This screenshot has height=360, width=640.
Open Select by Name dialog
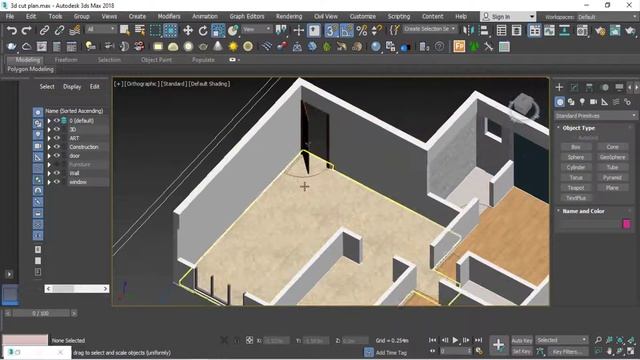click(x=140, y=30)
